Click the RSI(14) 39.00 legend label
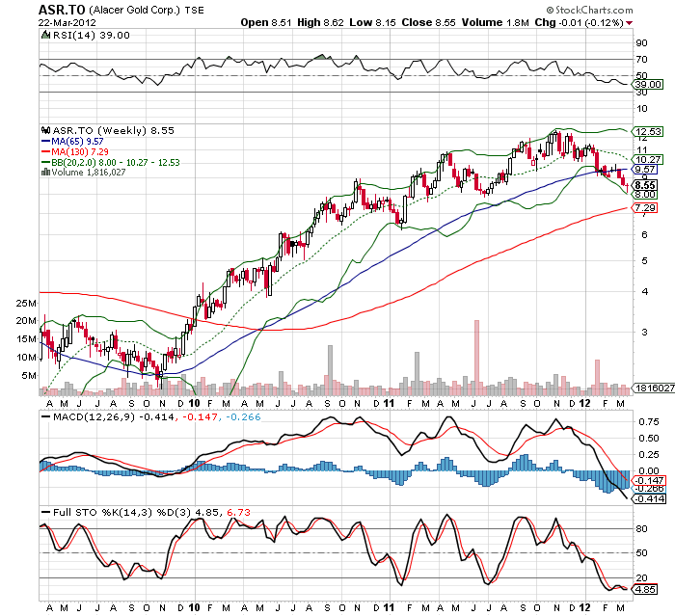The width and height of the screenshot is (675, 616). tap(91, 35)
